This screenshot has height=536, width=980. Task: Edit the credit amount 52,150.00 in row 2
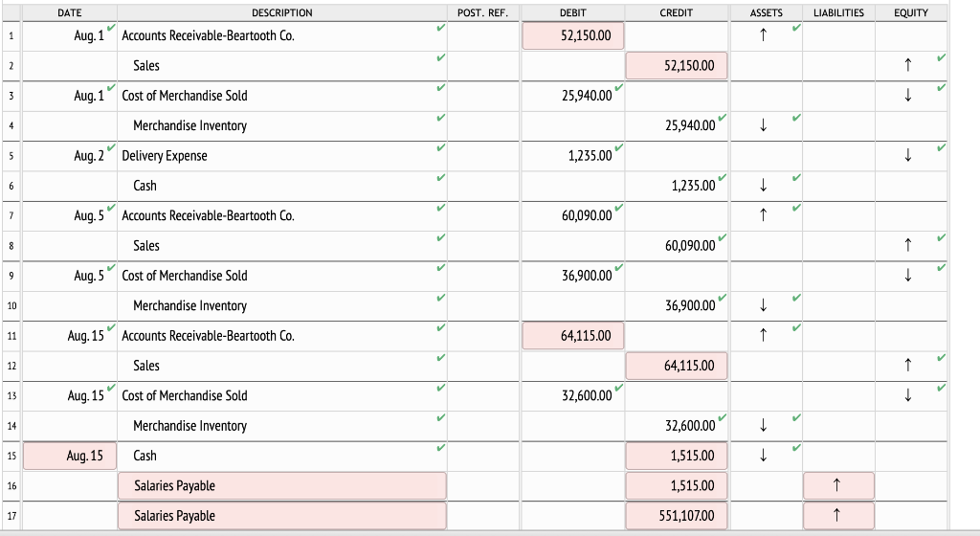(677, 66)
